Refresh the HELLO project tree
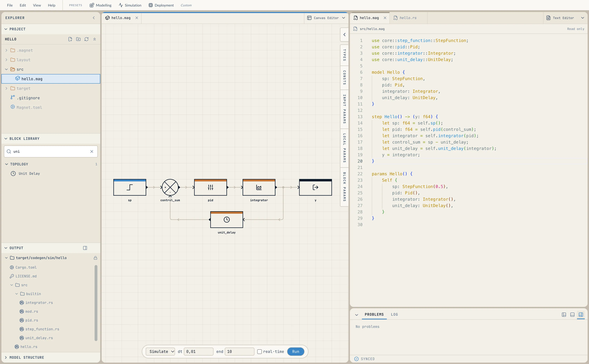Image resolution: width=589 pixels, height=364 pixels. click(86, 39)
